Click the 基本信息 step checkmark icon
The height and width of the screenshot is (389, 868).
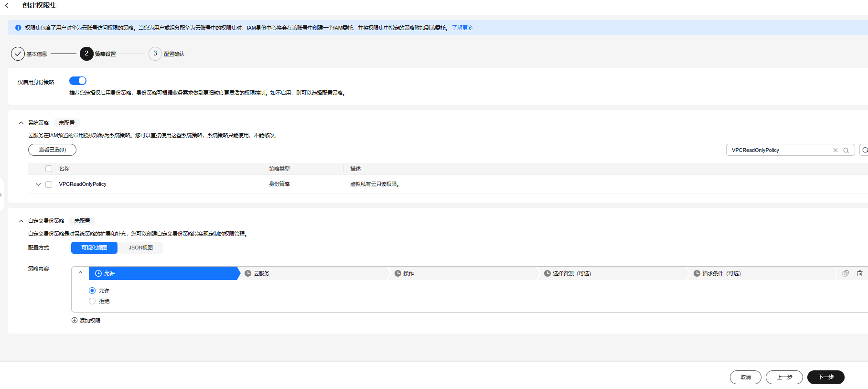click(18, 54)
